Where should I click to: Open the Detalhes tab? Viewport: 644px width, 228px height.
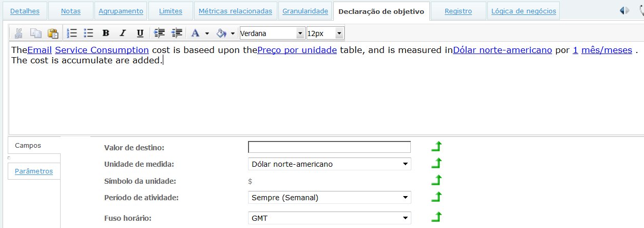[25, 11]
